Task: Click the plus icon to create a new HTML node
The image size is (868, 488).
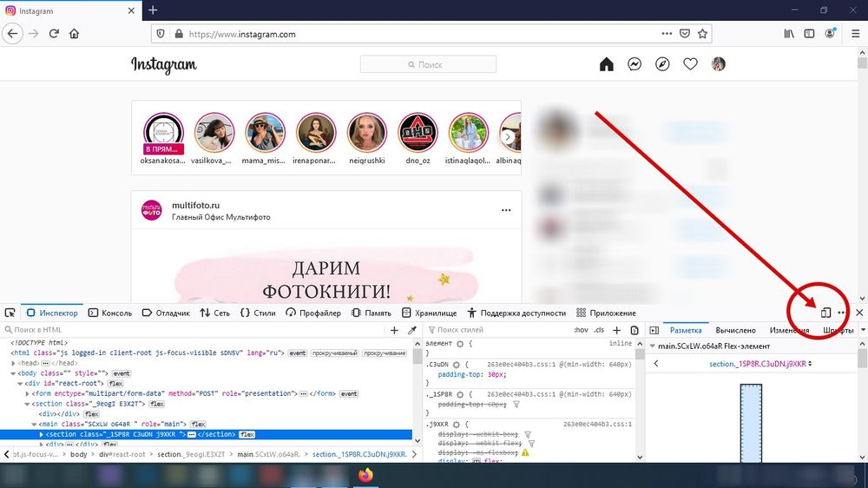Action: coord(394,330)
